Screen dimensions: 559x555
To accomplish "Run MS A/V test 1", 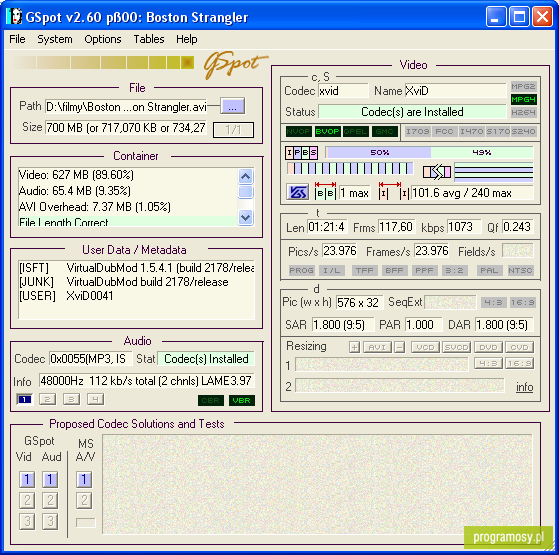I will tap(84, 480).
